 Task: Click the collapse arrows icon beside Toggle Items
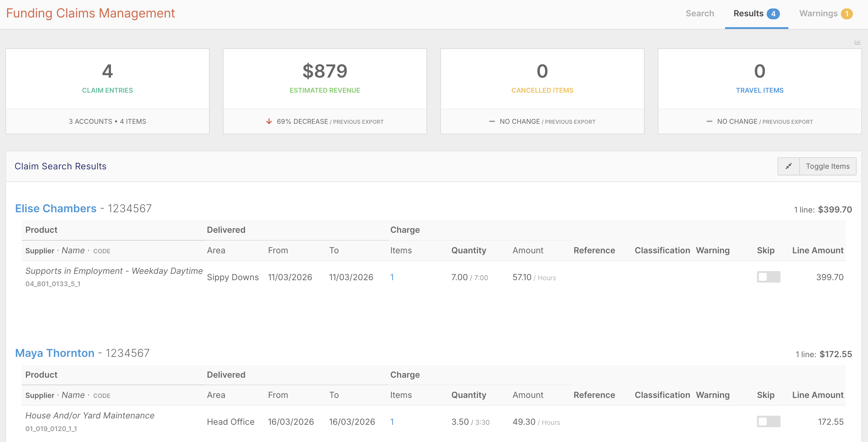click(x=788, y=166)
